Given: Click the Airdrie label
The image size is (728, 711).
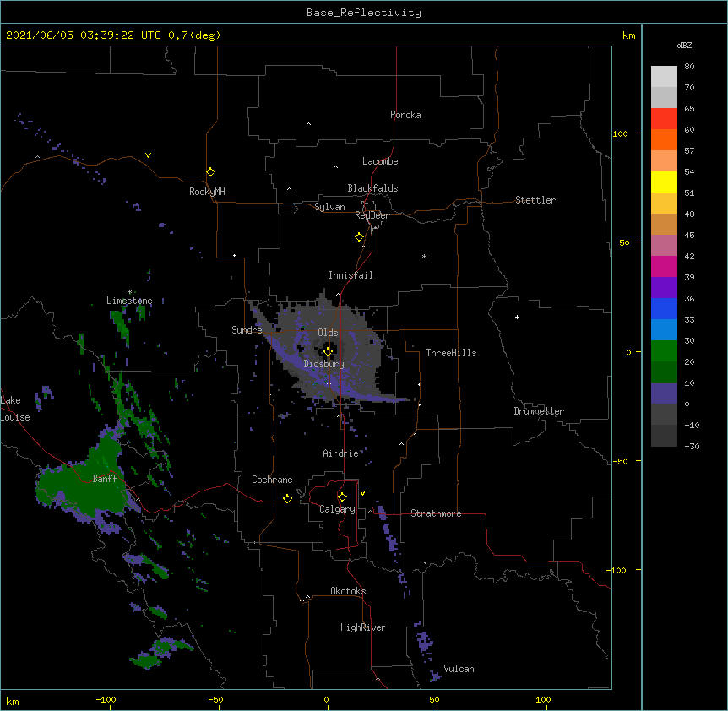Looking at the screenshot, I should 340,453.
